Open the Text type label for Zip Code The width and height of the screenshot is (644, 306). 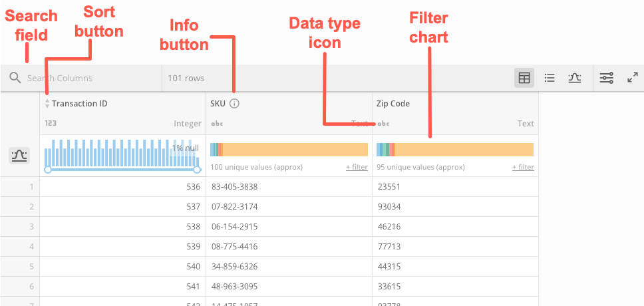[526, 123]
